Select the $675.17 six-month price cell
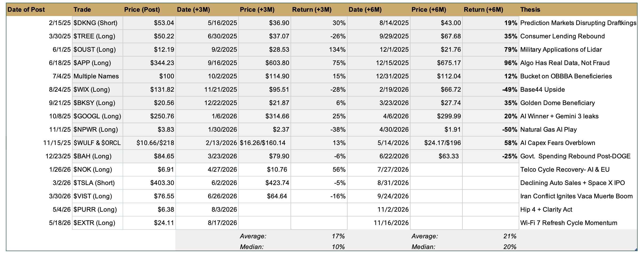 436,63
